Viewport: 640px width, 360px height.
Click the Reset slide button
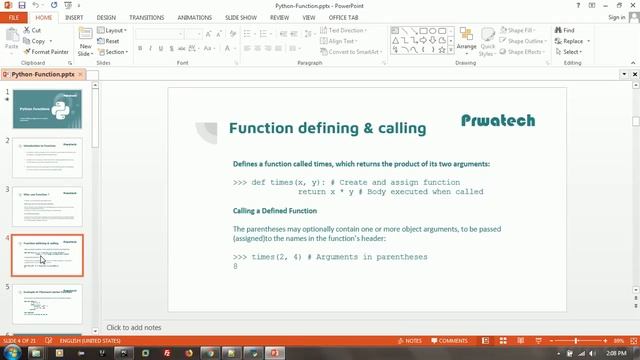109,41
